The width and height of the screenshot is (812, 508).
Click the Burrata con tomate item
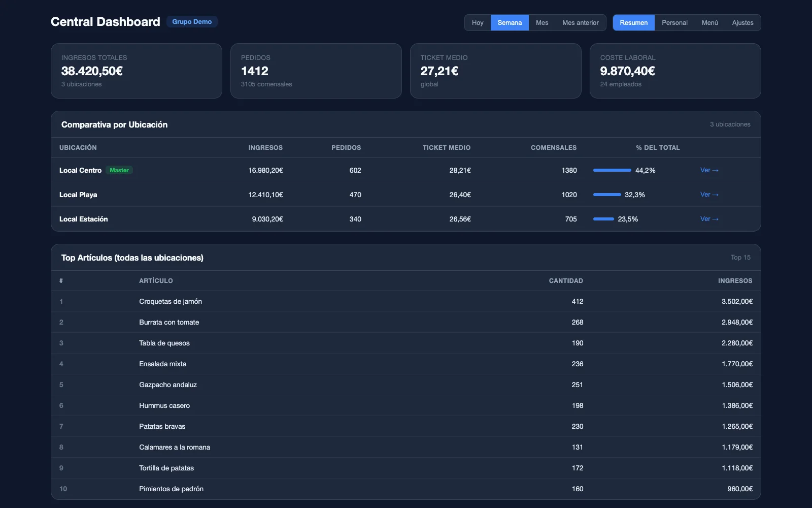[x=169, y=322]
